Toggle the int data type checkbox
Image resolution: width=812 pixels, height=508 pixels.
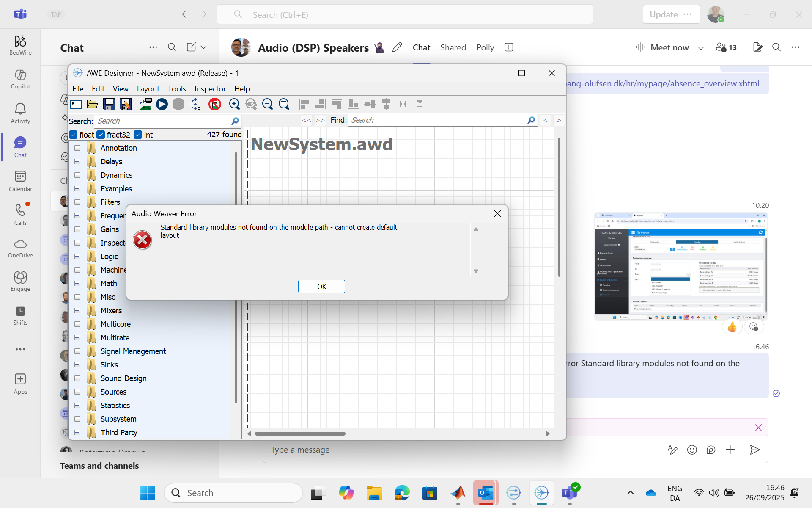[x=138, y=135]
